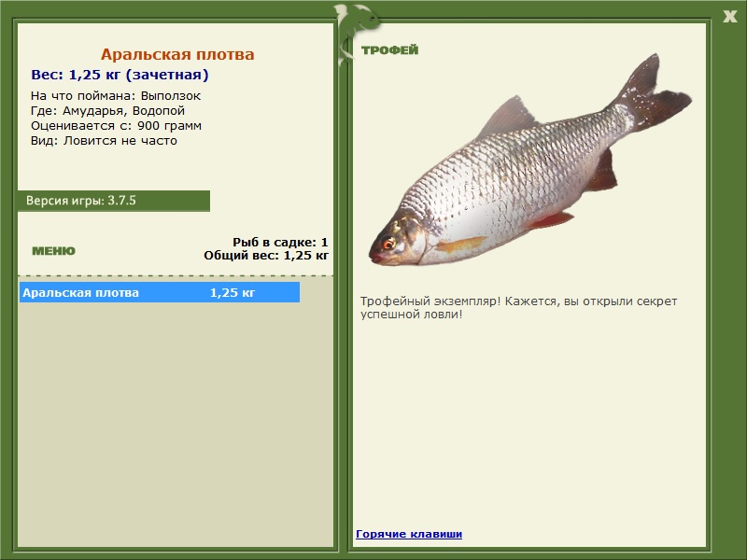
Task: Click the Общий вес: 1,25 кг total
Action: (x=266, y=255)
